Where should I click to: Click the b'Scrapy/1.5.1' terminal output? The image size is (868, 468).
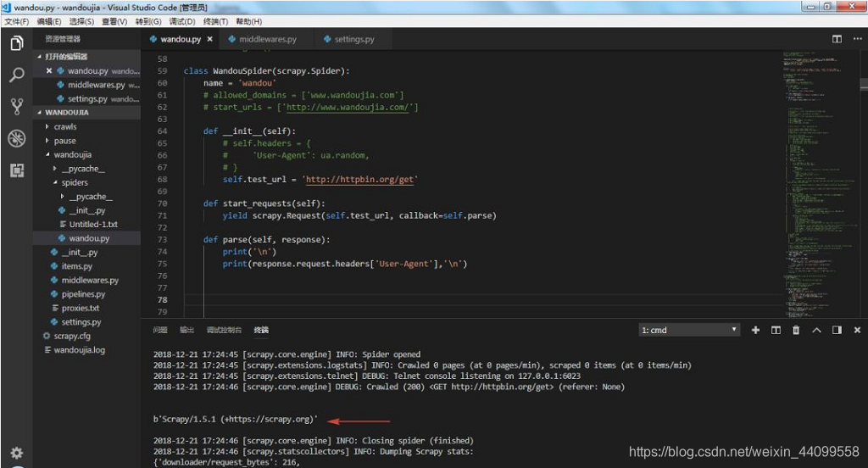click(x=236, y=420)
